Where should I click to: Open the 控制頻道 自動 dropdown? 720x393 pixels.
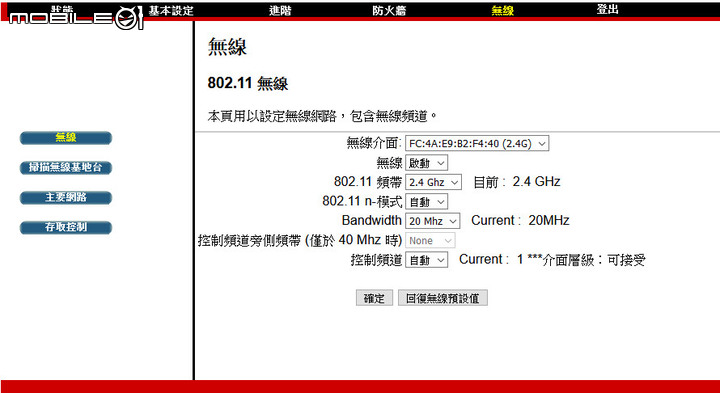point(426,260)
